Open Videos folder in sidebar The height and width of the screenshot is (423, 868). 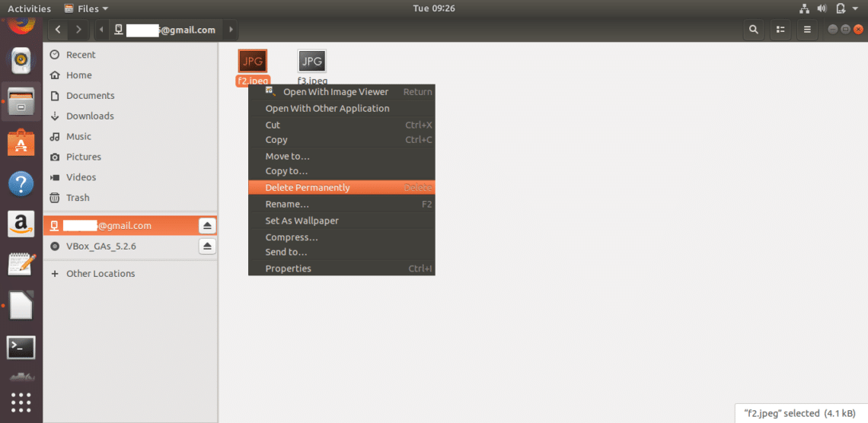click(x=130, y=177)
